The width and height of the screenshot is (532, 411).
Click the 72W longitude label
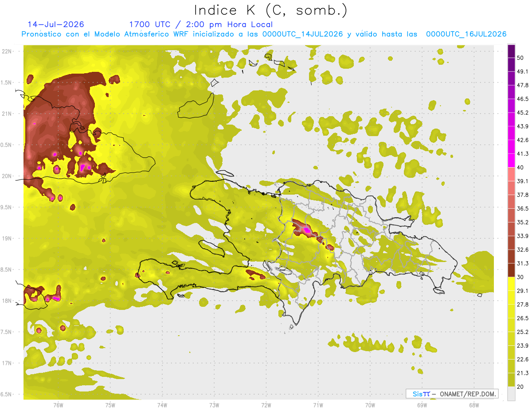[266, 405]
